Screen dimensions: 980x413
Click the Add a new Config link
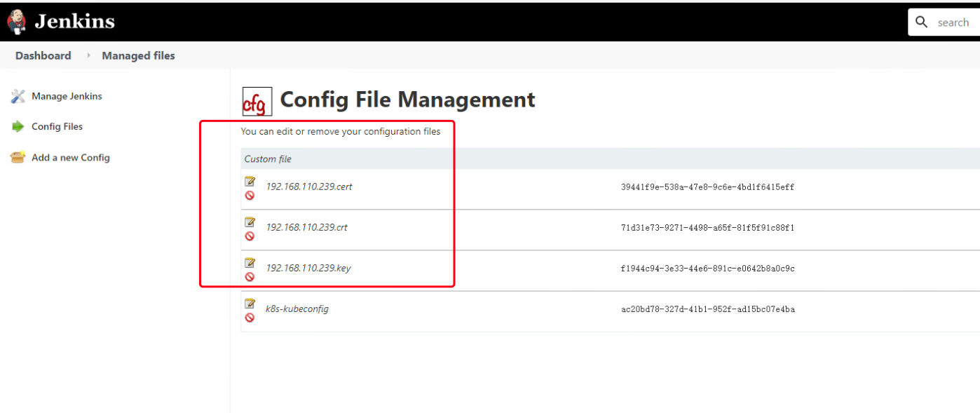point(71,158)
